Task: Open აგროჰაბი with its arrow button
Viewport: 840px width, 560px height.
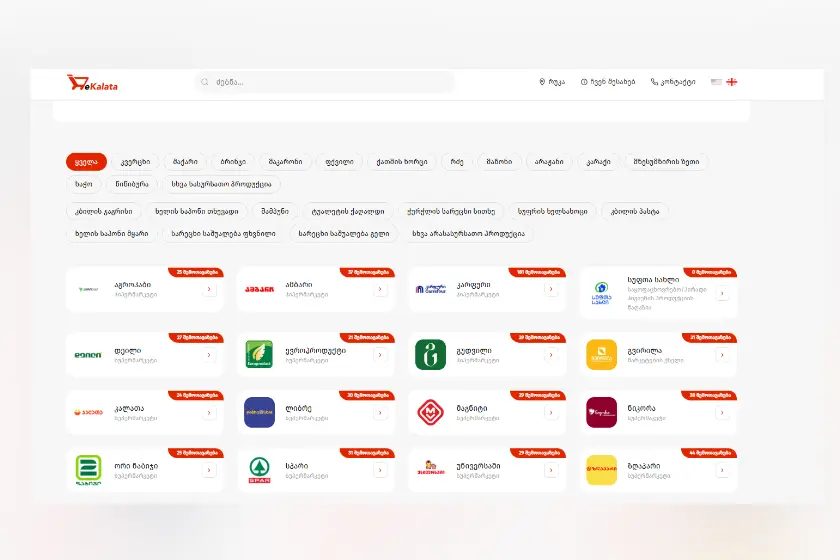Action: (x=209, y=289)
